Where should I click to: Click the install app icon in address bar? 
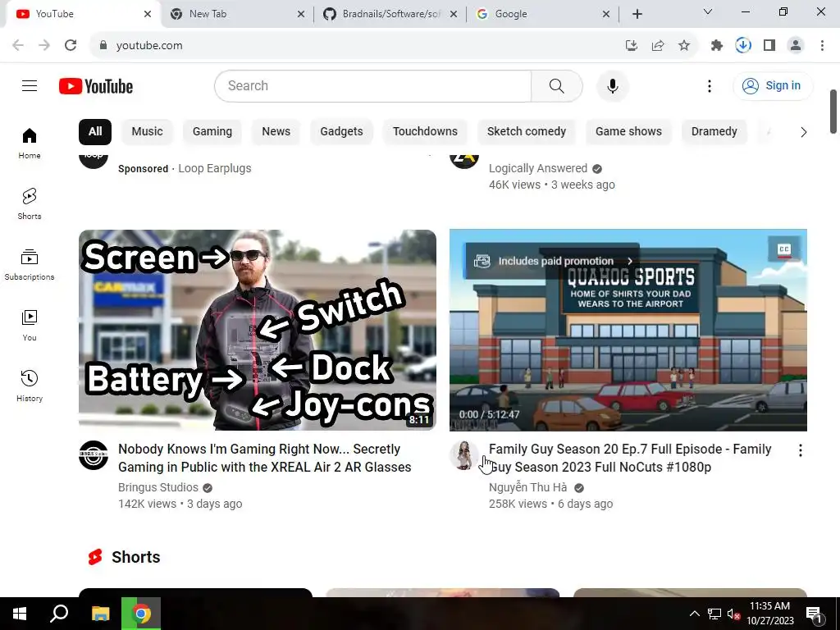pyautogui.click(x=632, y=46)
